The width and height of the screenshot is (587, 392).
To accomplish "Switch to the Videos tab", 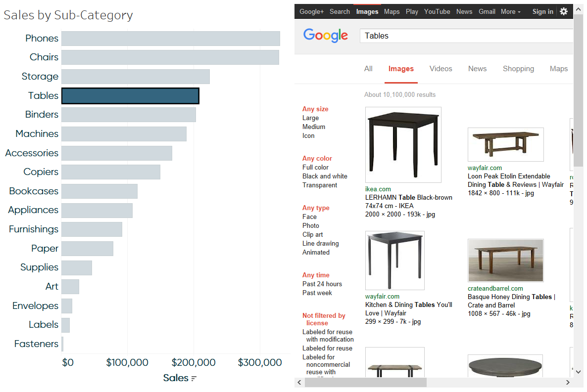I will [x=440, y=69].
